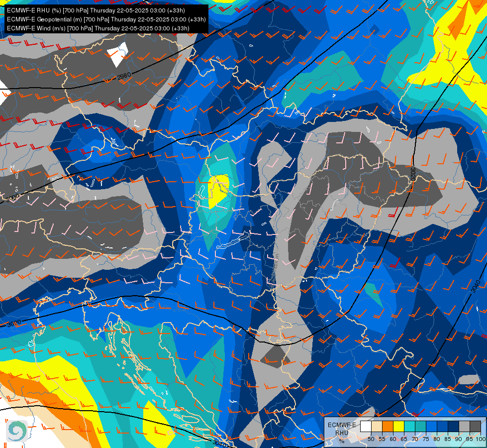The height and width of the screenshot is (448, 487).
Task: Pick the dark navy 85–90% legend swatch
Action: (x=454, y=426)
